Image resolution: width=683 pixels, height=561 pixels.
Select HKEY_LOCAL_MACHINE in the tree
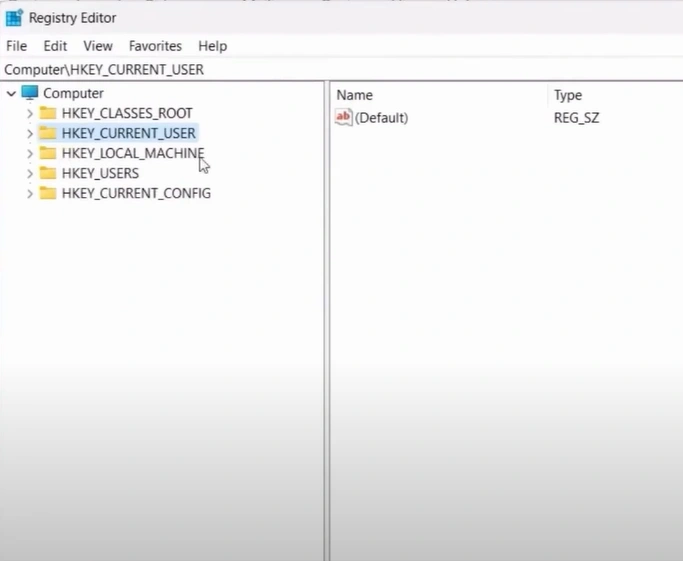pyautogui.click(x=133, y=153)
